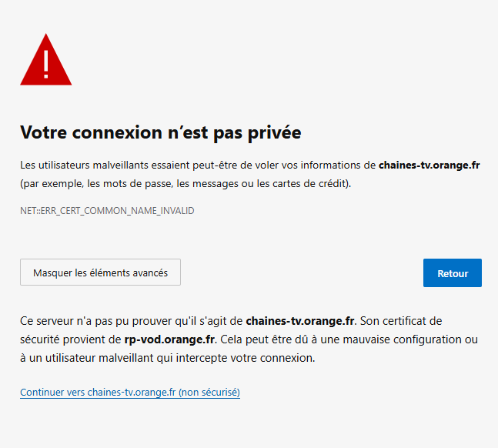
Task: Click heading Votre connexion n'est pas privée
Action: [161, 132]
